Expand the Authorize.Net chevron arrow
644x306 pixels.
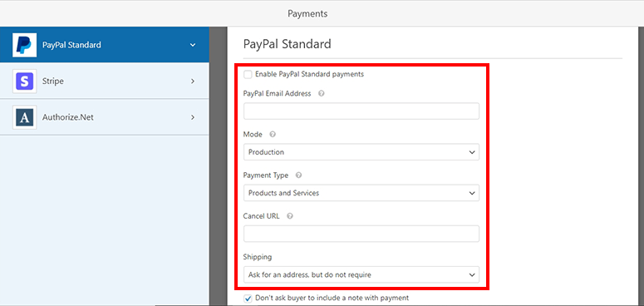[193, 117]
